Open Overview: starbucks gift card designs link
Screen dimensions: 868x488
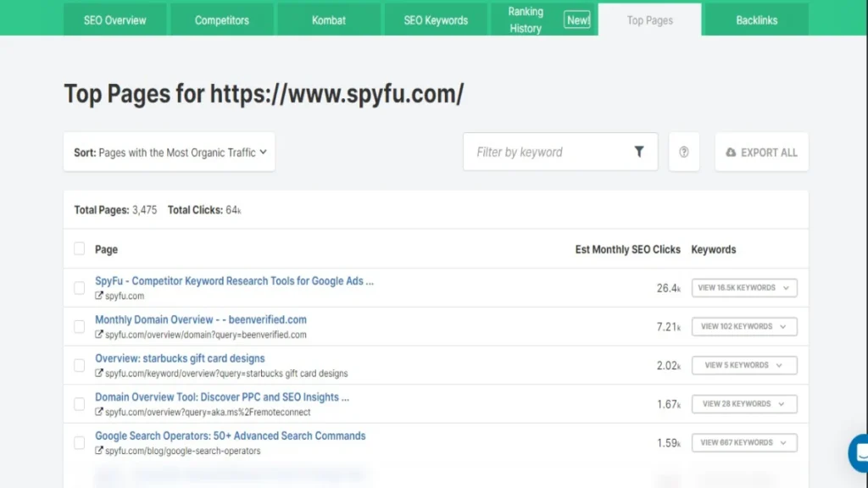180,358
